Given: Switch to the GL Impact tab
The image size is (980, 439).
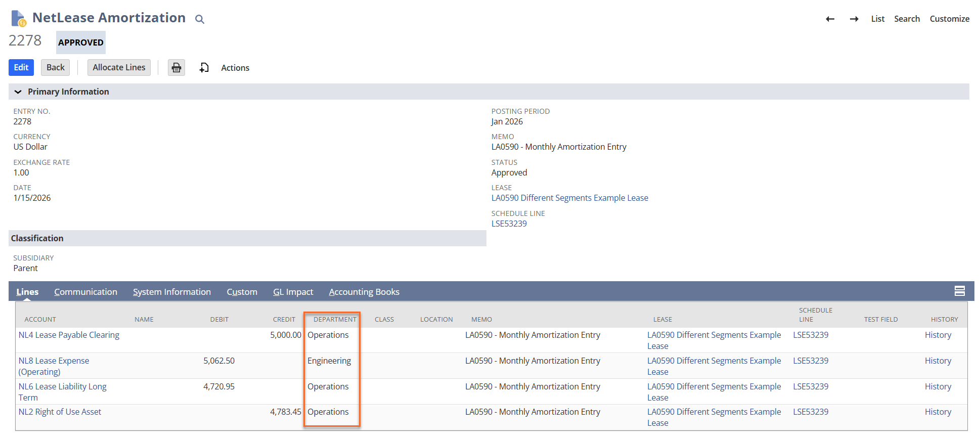Looking at the screenshot, I should 293,292.
